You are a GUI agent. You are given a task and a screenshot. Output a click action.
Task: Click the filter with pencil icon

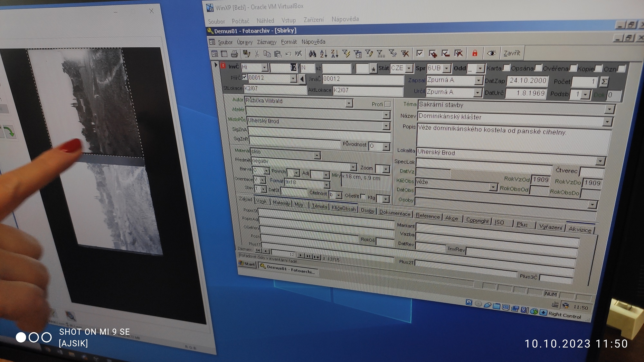point(369,53)
